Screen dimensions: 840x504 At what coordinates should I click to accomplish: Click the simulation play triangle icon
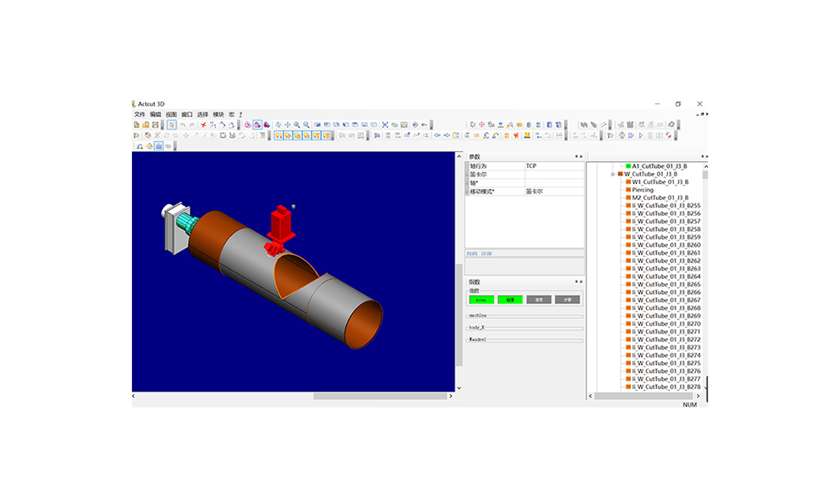pos(641,135)
